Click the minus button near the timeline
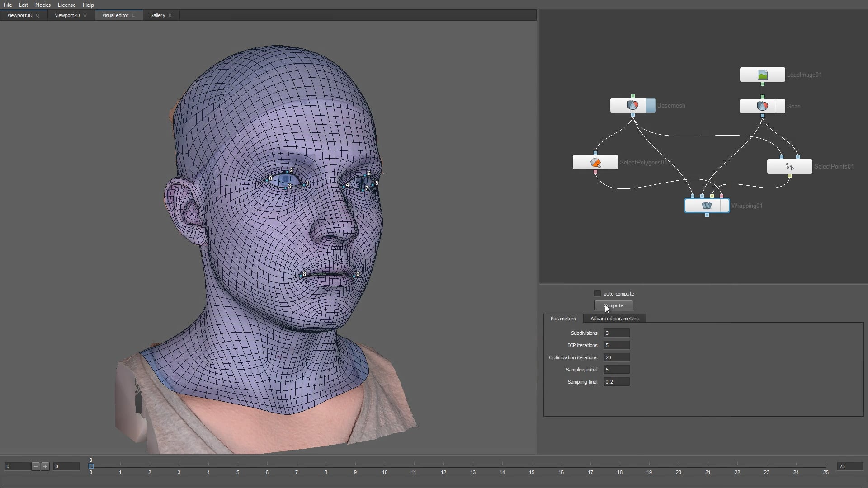 35,466
